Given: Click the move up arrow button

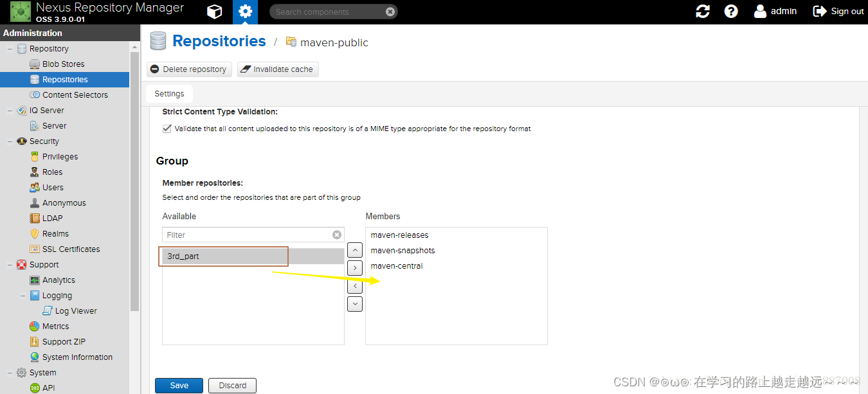Looking at the screenshot, I should (355, 249).
